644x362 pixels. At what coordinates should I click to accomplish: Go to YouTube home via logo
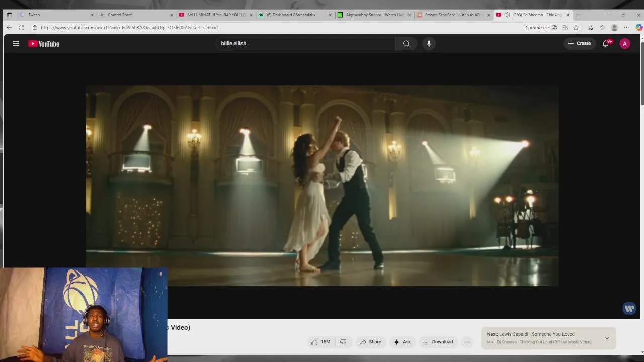click(x=44, y=44)
